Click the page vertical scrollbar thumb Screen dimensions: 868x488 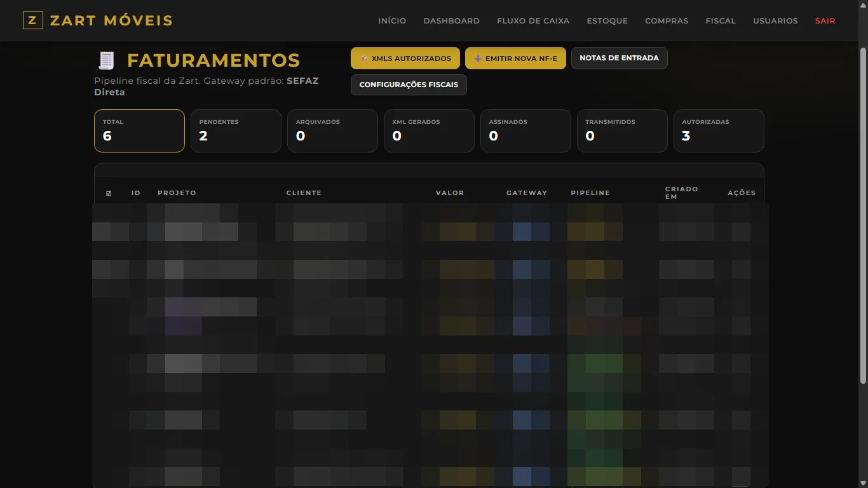863,216
